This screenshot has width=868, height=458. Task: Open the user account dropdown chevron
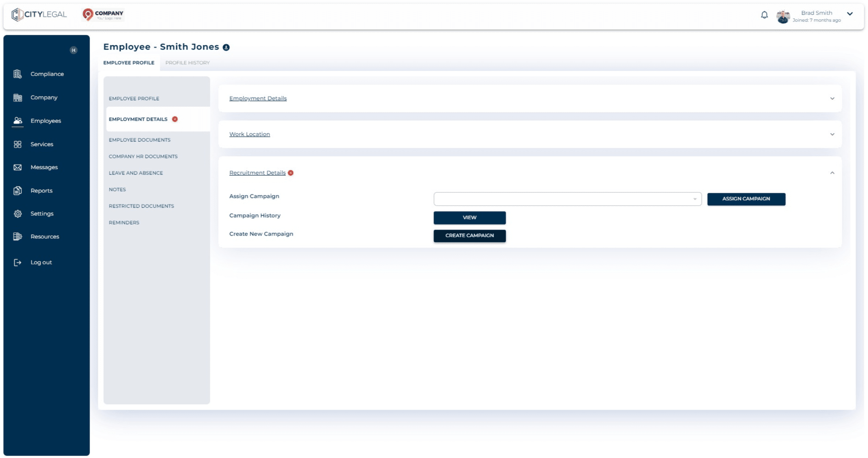coord(850,14)
